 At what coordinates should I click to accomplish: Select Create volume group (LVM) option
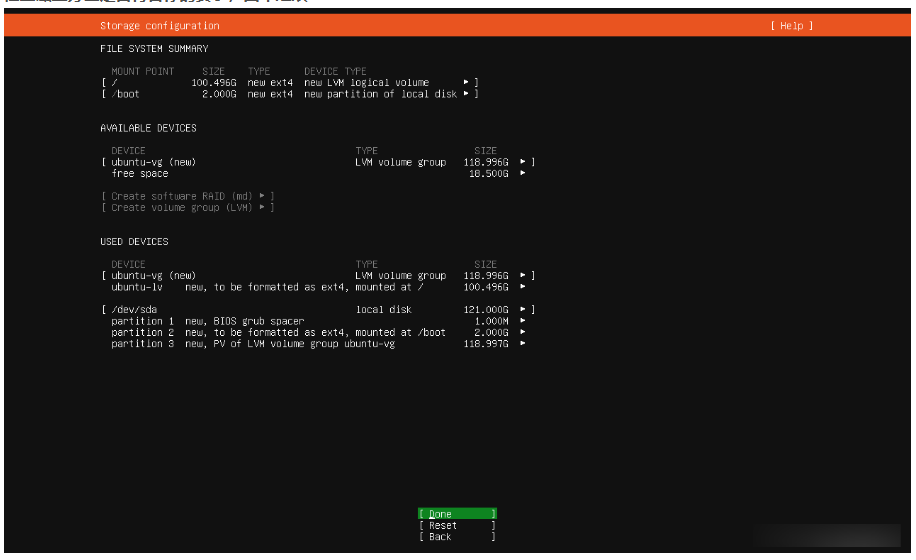[x=187, y=208]
